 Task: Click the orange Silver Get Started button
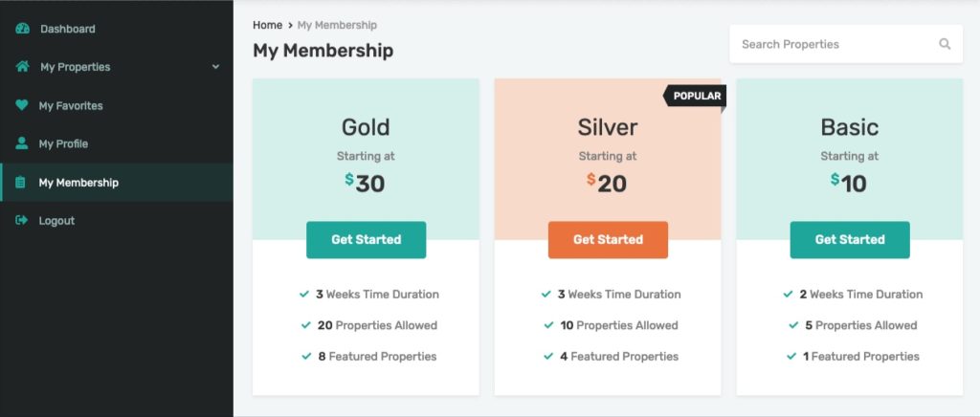(x=608, y=240)
